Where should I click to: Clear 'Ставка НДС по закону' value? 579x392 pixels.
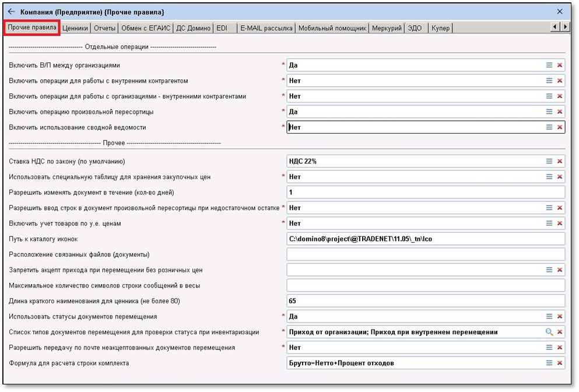point(559,161)
